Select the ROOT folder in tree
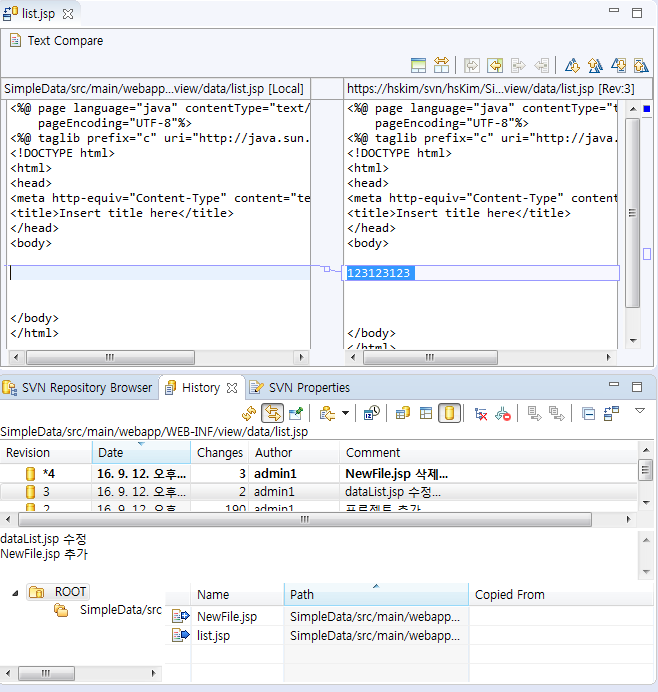 pyautogui.click(x=59, y=592)
